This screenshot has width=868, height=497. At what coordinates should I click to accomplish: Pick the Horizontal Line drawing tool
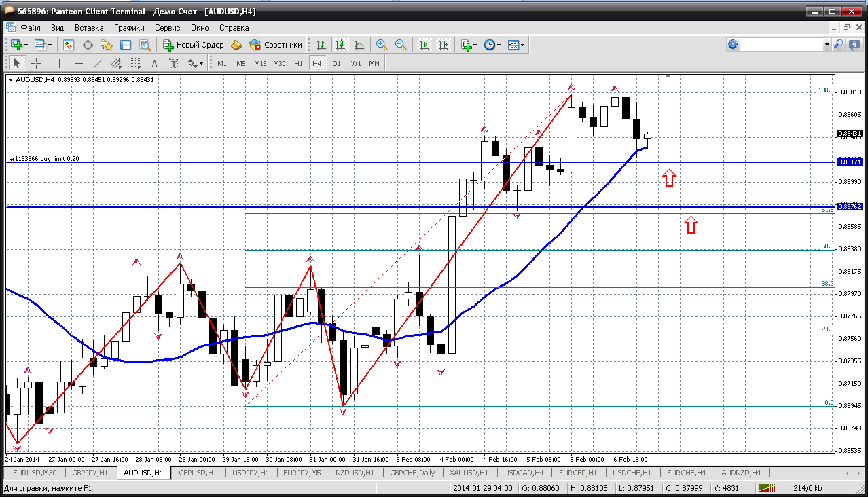point(79,63)
